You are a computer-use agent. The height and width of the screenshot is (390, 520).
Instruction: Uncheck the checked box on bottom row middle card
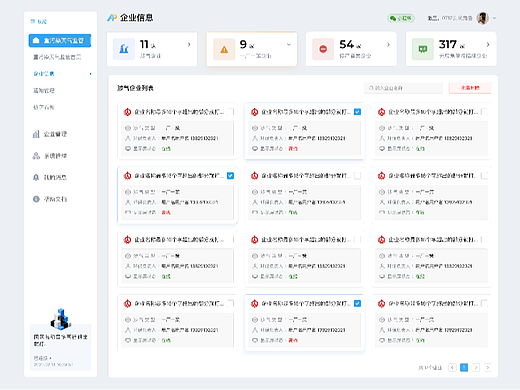pyautogui.click(x=357, y=303)
